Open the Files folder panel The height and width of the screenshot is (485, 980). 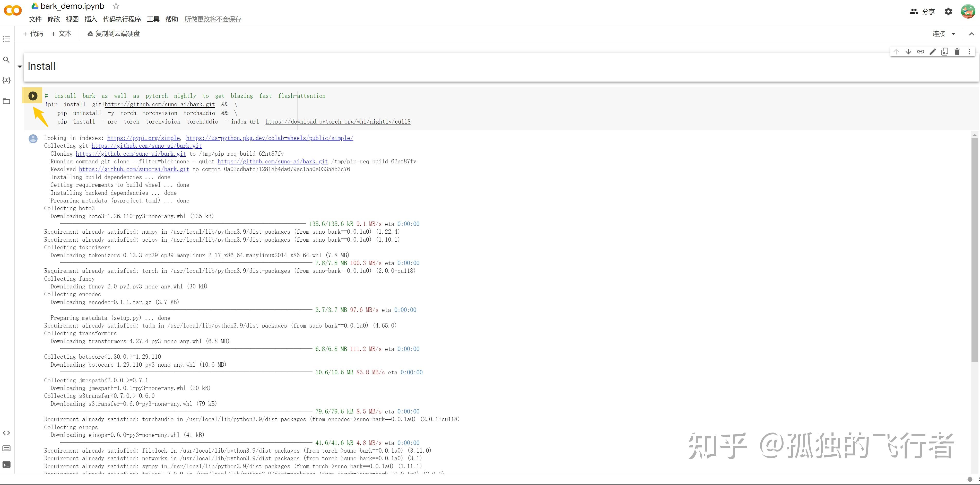pyautogui.click(x=6, y=101)
